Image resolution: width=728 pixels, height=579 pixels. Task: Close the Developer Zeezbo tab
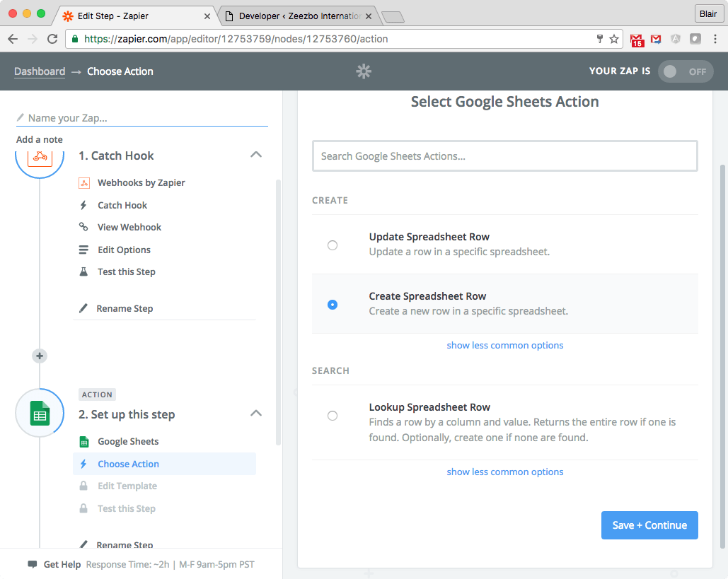click(369, 16)
